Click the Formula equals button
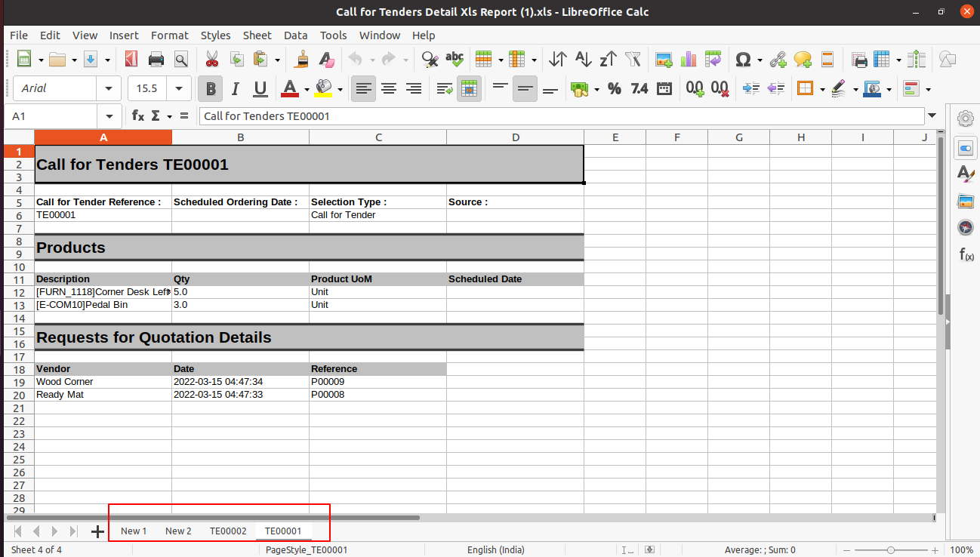The height and width of the screenshot is (557, 980). pyautogui.click(x=184, y=115)
